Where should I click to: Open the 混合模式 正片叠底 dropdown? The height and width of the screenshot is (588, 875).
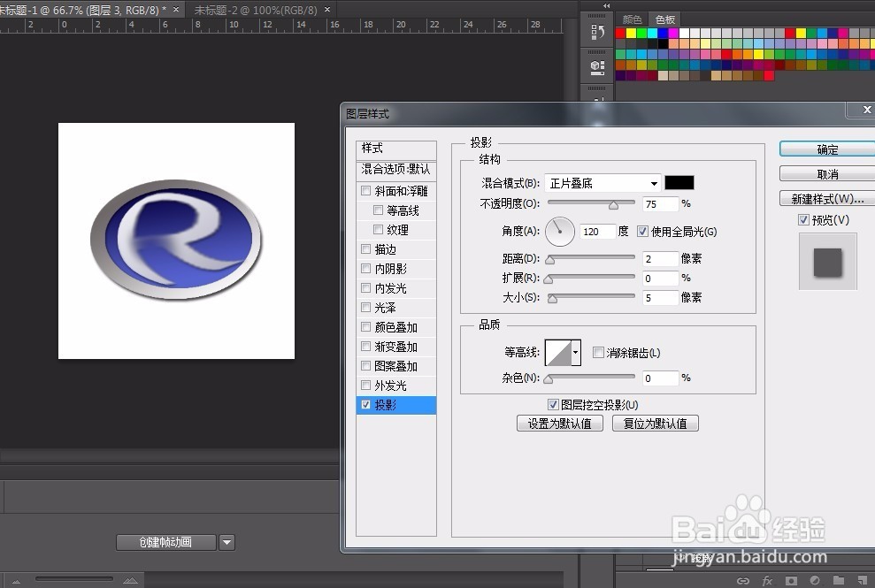(603, 183)
